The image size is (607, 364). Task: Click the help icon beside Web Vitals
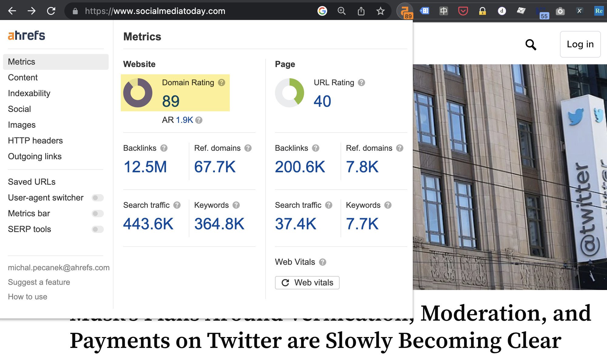[323, 262]
